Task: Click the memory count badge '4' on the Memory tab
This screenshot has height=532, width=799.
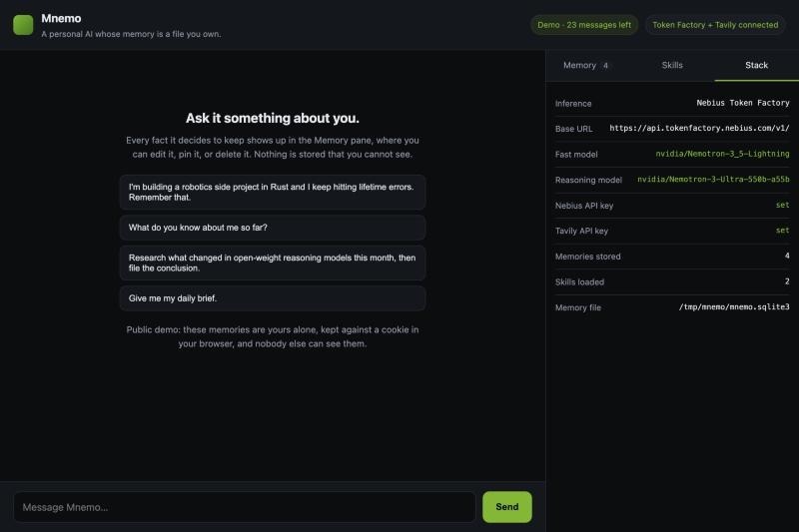Action: (x=605, y=66)
